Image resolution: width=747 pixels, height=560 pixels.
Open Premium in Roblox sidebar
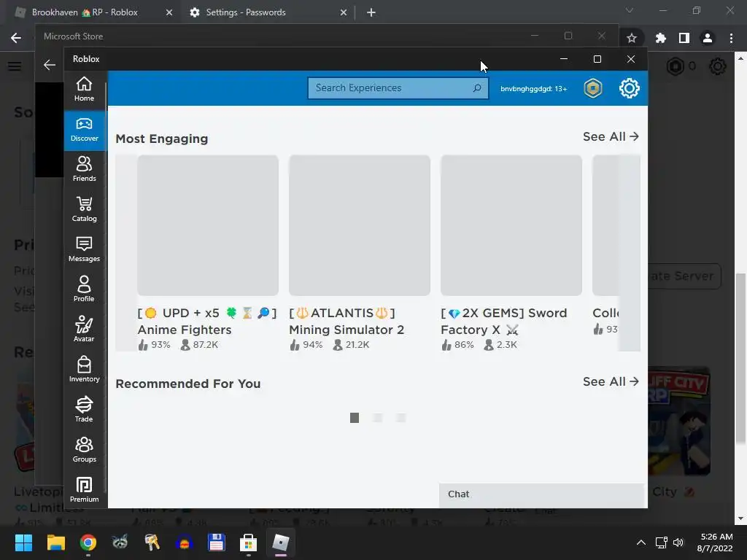click(x=85, y=489)
